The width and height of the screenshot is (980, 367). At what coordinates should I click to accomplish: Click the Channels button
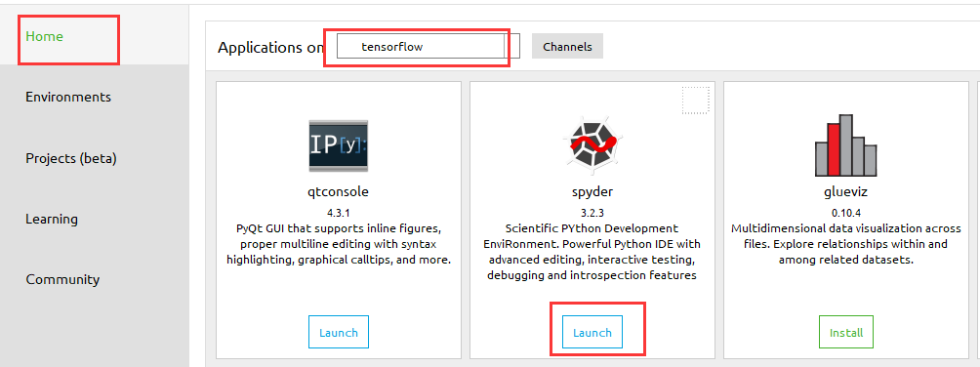pos(567,46)
